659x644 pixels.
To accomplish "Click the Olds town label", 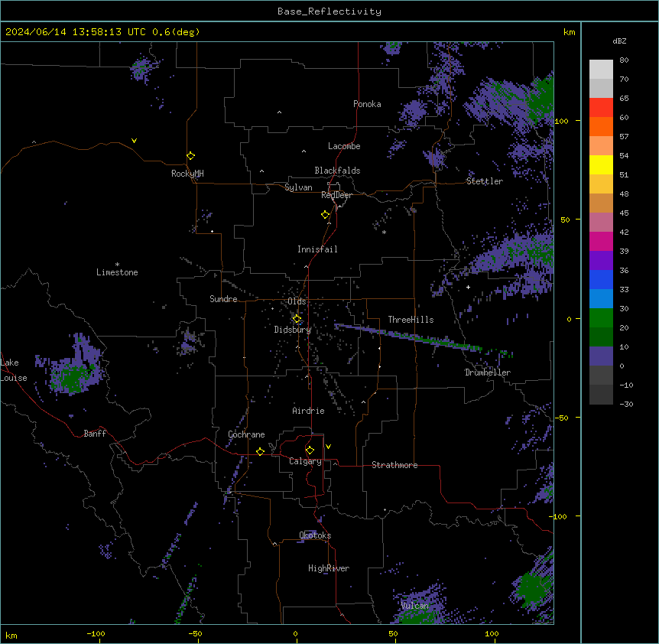I will click(297, 301).
